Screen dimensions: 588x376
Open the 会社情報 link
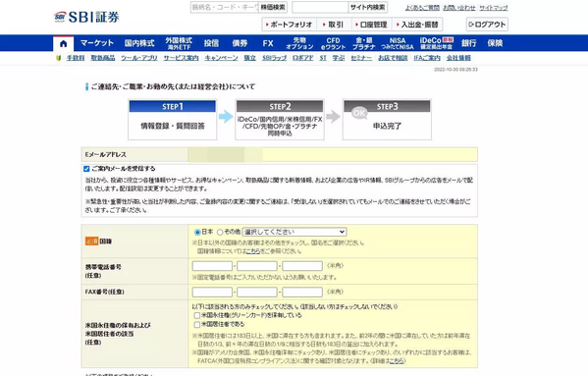click(x=458, y=58)
